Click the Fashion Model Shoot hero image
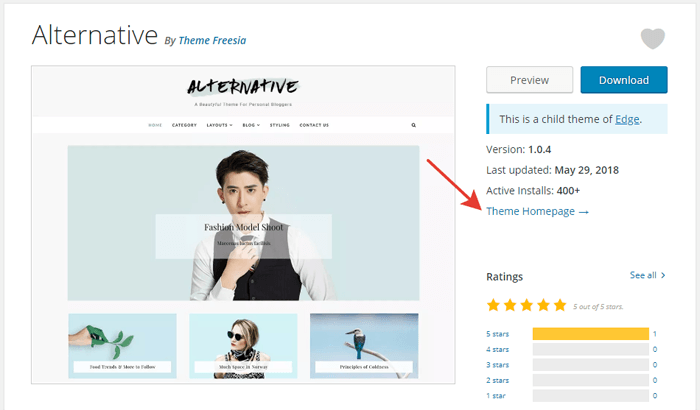This screenshot has height=410, width=700. [x=243, y=223]
